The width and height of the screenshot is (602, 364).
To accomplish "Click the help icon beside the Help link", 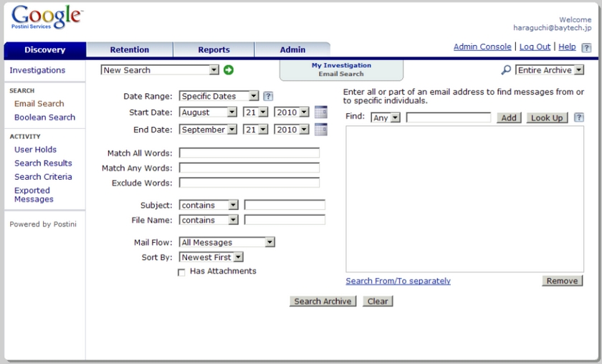I will 586,48.
